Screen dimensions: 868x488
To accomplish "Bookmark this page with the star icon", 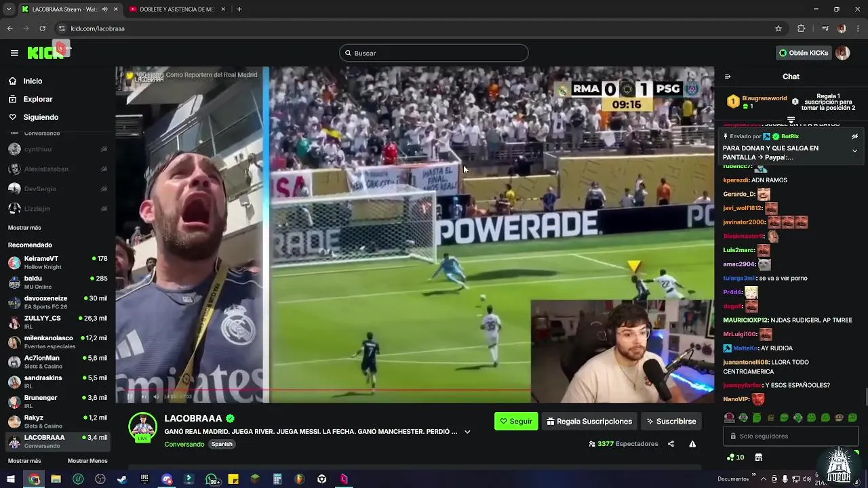I will 778,28.
